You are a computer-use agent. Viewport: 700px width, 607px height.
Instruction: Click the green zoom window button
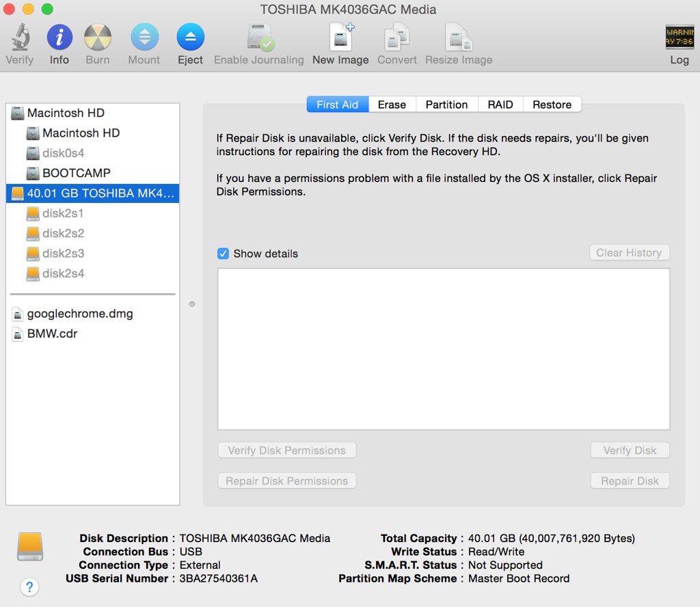47,9
